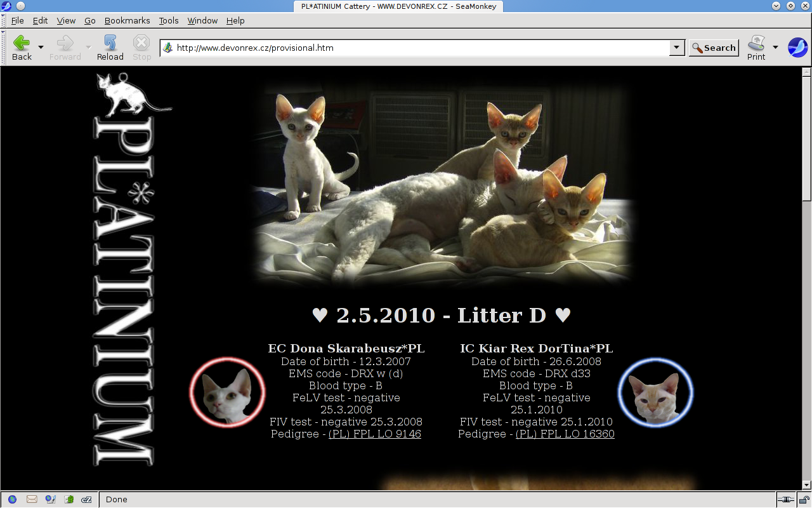Open Composer from status bar icon
812x508 pixels.
[50, 500]
